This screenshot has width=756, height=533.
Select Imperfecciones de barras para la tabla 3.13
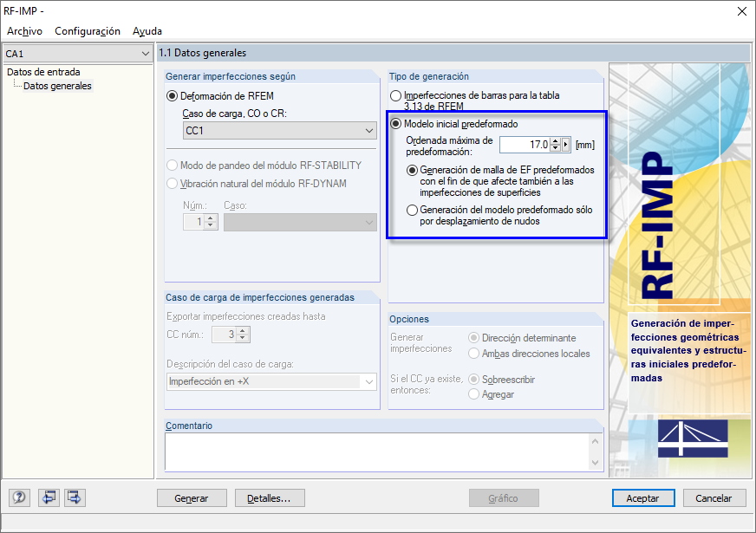(x=396, y=95)
